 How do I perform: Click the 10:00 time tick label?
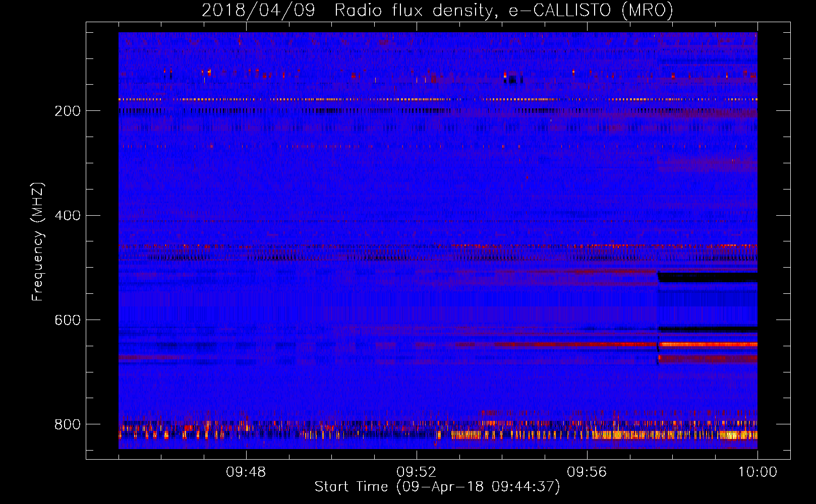(757, 472)
